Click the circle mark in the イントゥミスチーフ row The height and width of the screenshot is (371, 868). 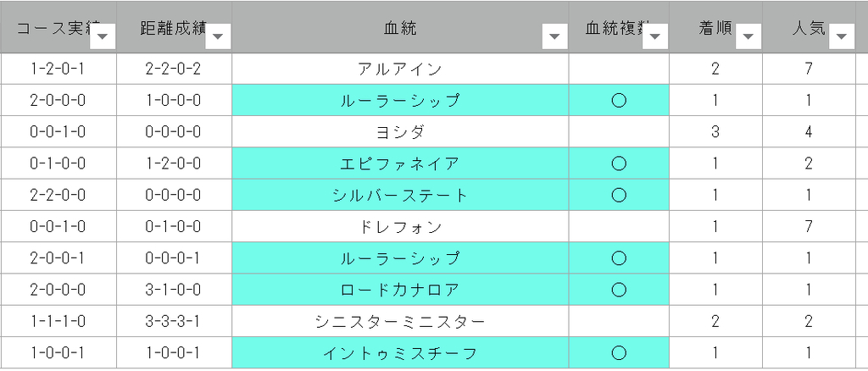619,352
